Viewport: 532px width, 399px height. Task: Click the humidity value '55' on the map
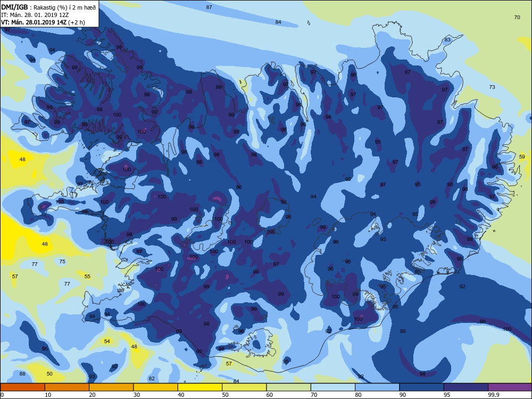point(87,277)
